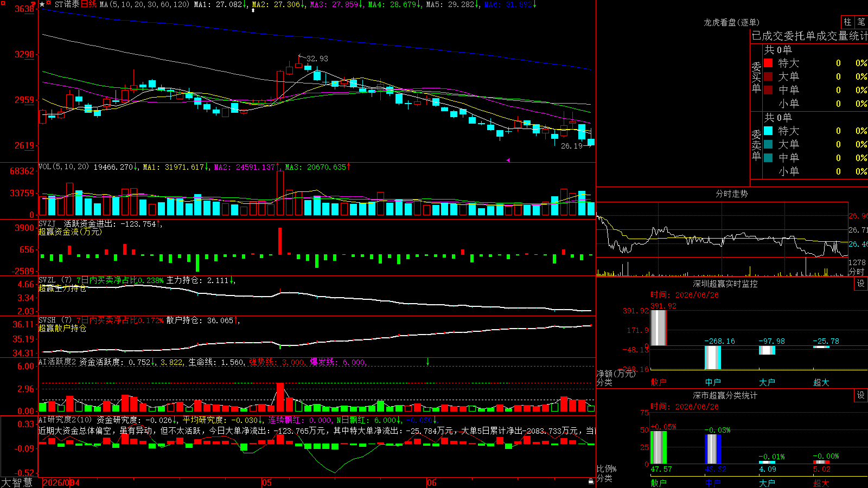Click the 时间: 2026/06/26 label in 实时监控
The image size is (868, 488).
(685, 295)
